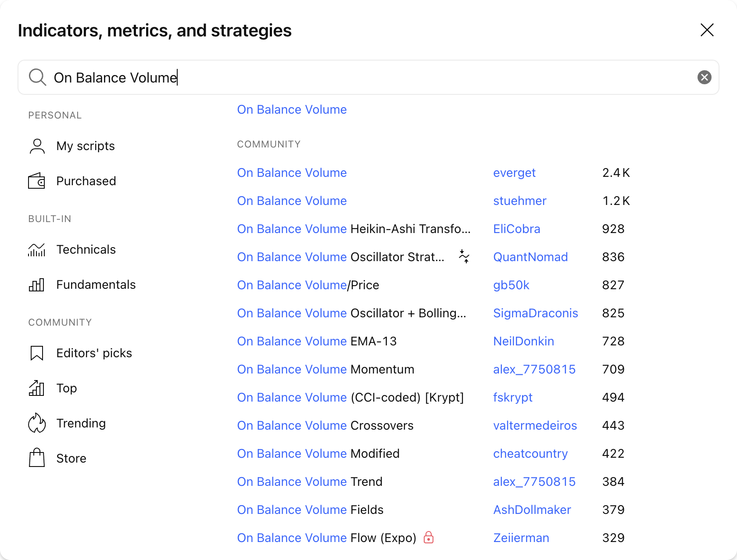Add On Balance Volume Momentum script

pyautogui.click(x=326, y=369)
